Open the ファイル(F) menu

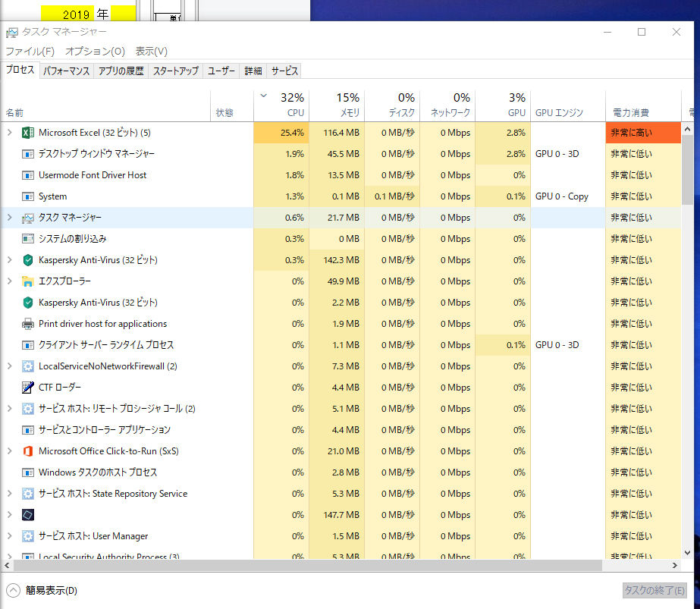click(x=30, y=52)
